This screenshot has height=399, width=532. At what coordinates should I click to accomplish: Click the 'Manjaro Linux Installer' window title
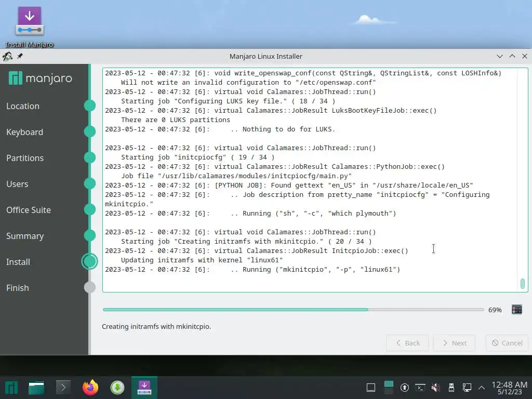pos(265,56)
